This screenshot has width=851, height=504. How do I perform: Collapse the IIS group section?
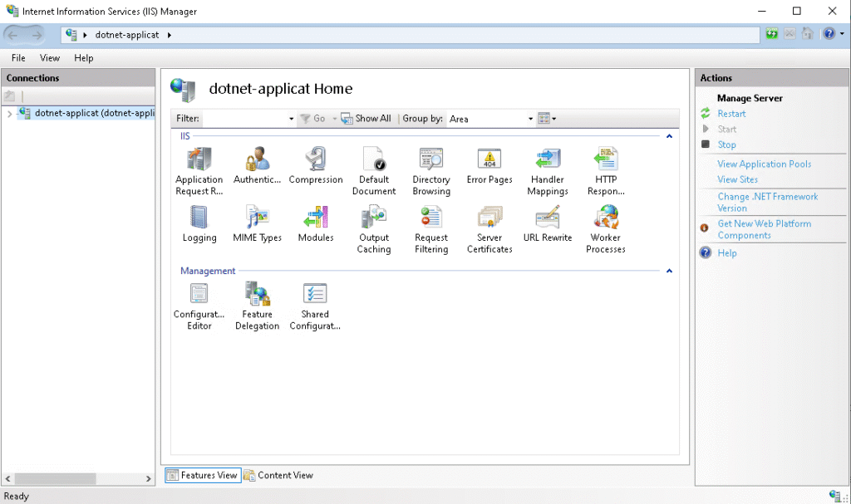click(x=669, y=135)
